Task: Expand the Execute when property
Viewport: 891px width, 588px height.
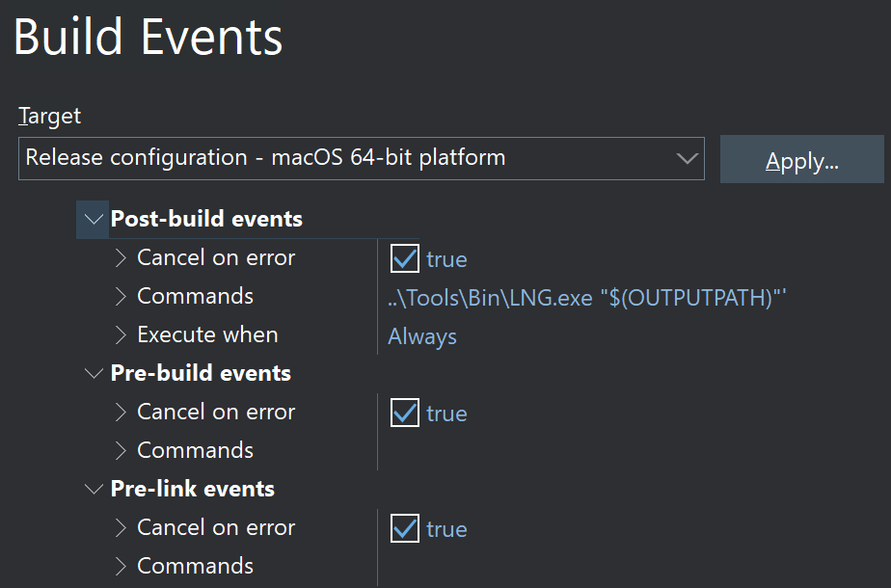Action: [x=121, y=335]
